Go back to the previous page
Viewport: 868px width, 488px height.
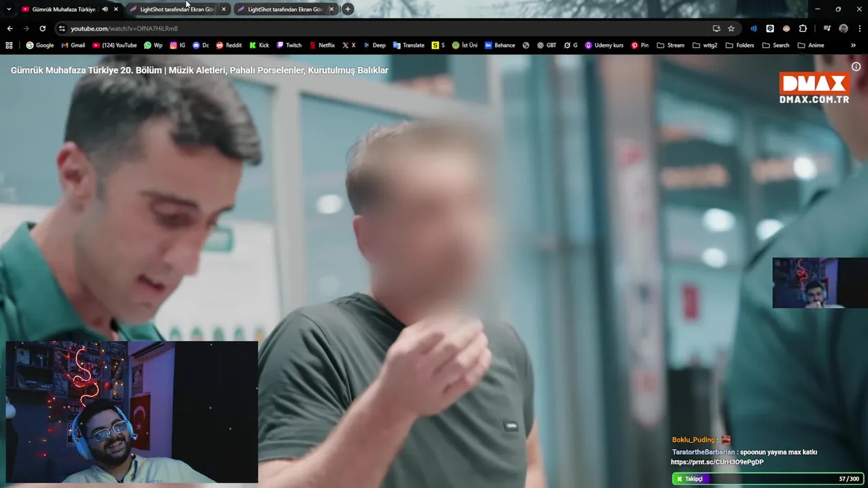(x=9, y=28)
